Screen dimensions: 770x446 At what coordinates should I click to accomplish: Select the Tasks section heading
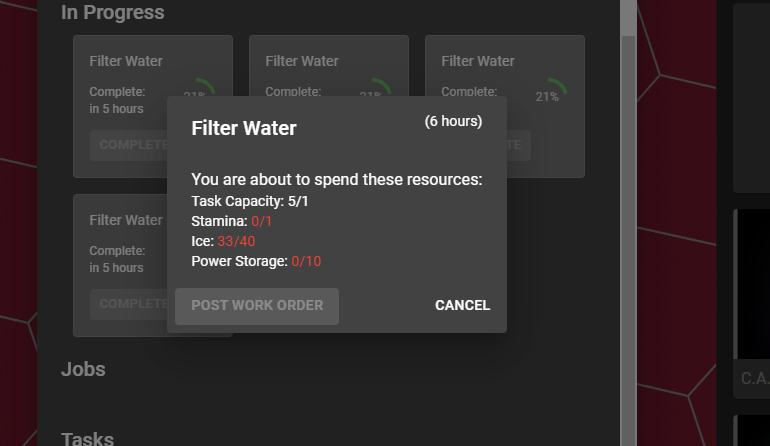coord(87,439)
